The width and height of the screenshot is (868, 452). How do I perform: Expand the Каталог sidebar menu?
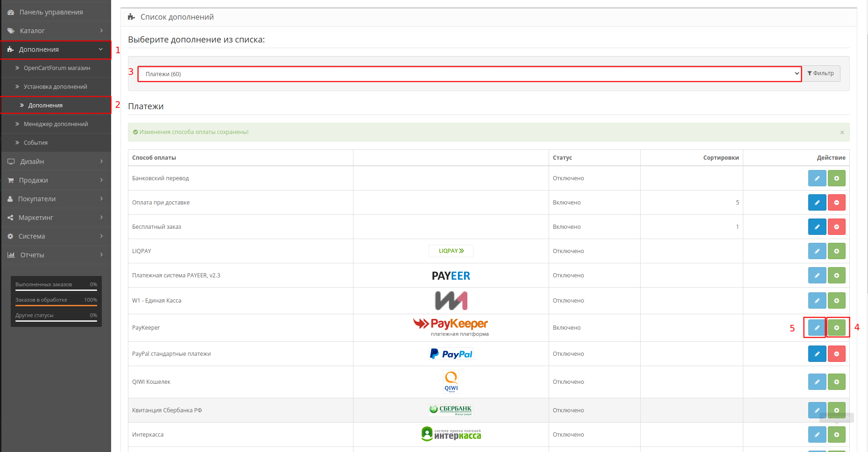[56, 31]
